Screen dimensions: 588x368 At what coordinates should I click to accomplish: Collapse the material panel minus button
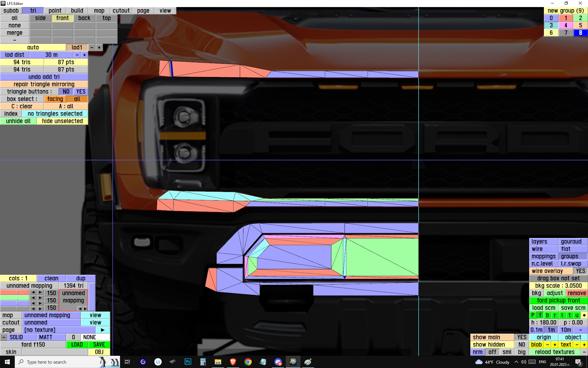point(3,337)
